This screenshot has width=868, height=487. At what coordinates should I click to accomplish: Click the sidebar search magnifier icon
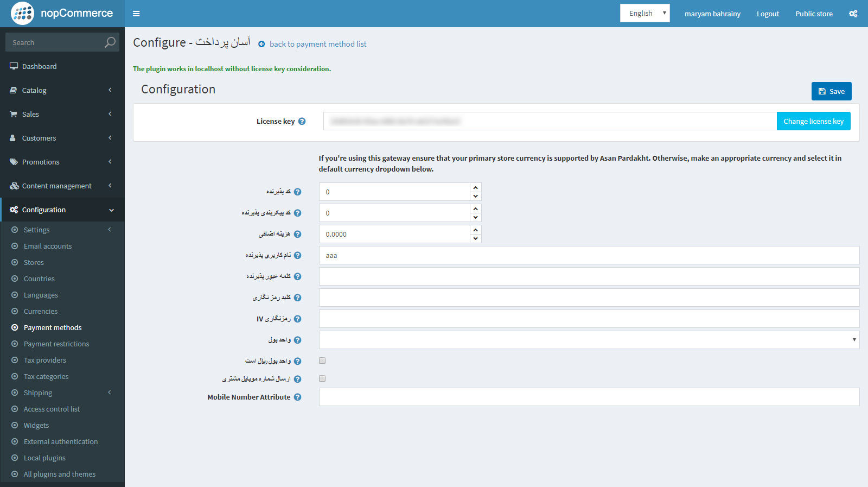pyautogui.click(x=110, y=42)
